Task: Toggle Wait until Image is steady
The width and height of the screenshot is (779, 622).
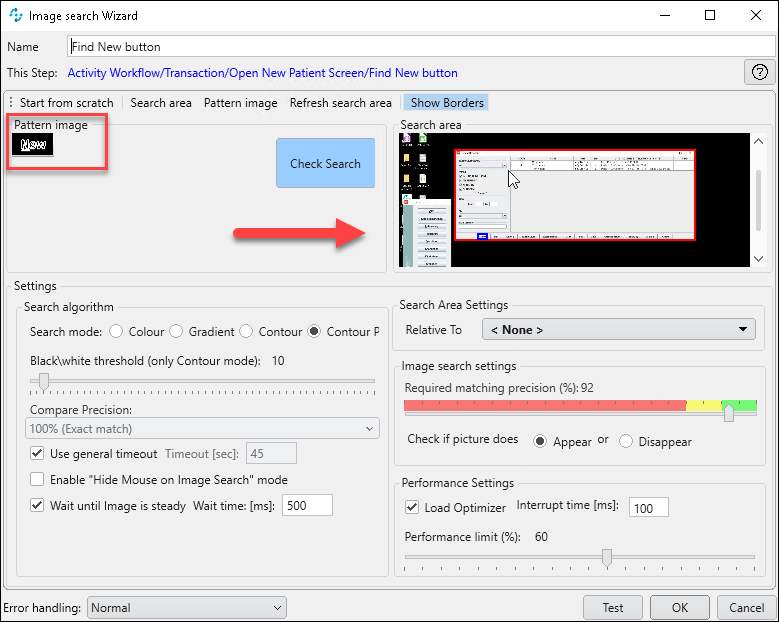Action: [x=37, y=506]
